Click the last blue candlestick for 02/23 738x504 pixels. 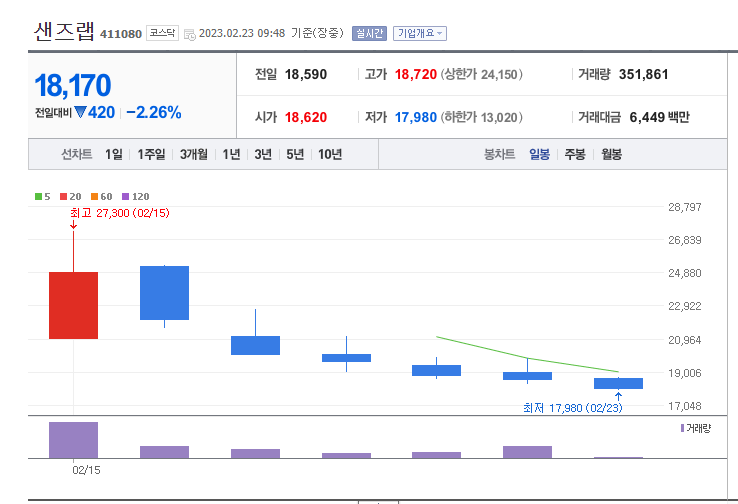[618, 383]
